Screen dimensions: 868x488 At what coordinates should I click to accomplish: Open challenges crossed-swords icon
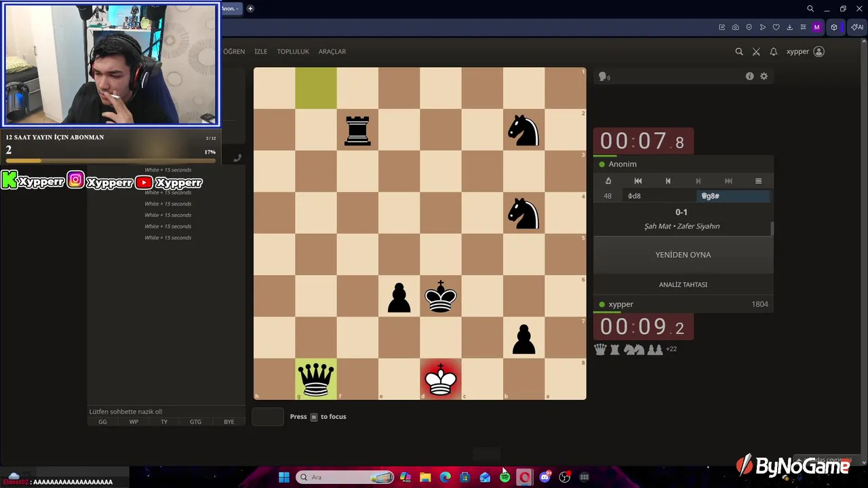pos(756,52)
